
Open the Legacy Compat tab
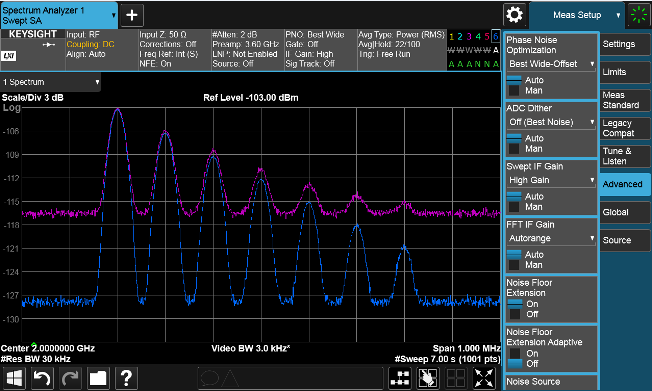click(x=625, y=128)
